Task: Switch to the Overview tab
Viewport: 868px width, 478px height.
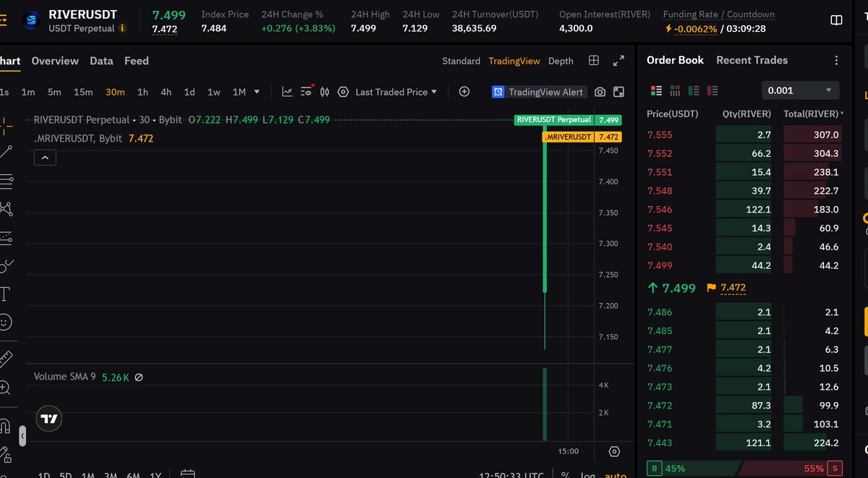Action: [x=55, y=61]
